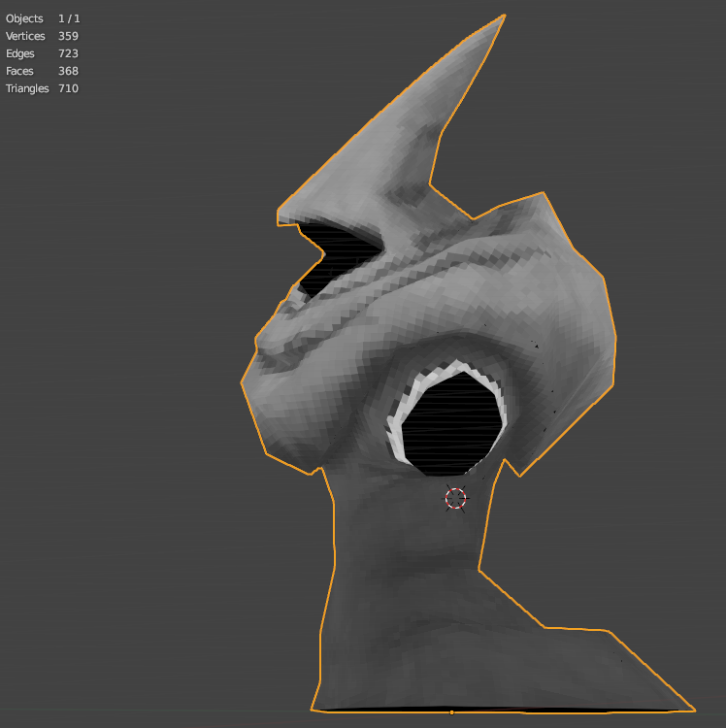Click the Triangles 710 statistic text

tap(42, 88)
